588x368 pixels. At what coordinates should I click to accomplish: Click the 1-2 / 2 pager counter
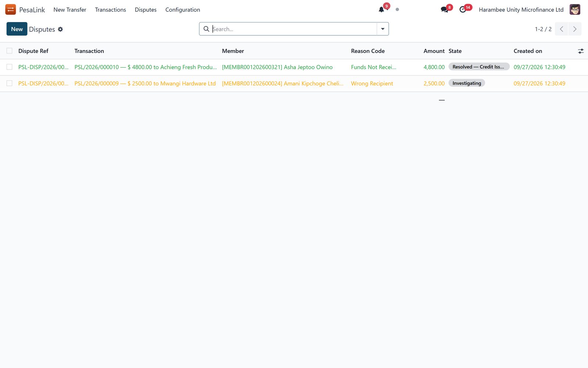(543, 29)
